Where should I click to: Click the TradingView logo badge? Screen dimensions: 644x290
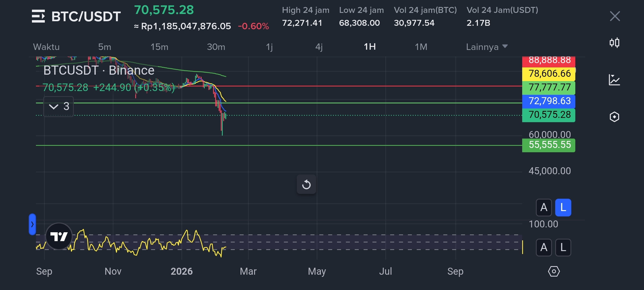point(59,236)
